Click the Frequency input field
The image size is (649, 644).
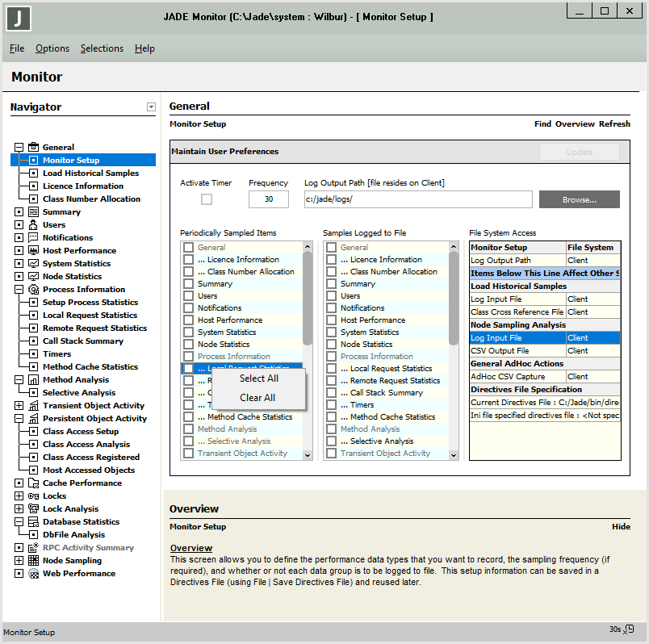coord(269,199)
